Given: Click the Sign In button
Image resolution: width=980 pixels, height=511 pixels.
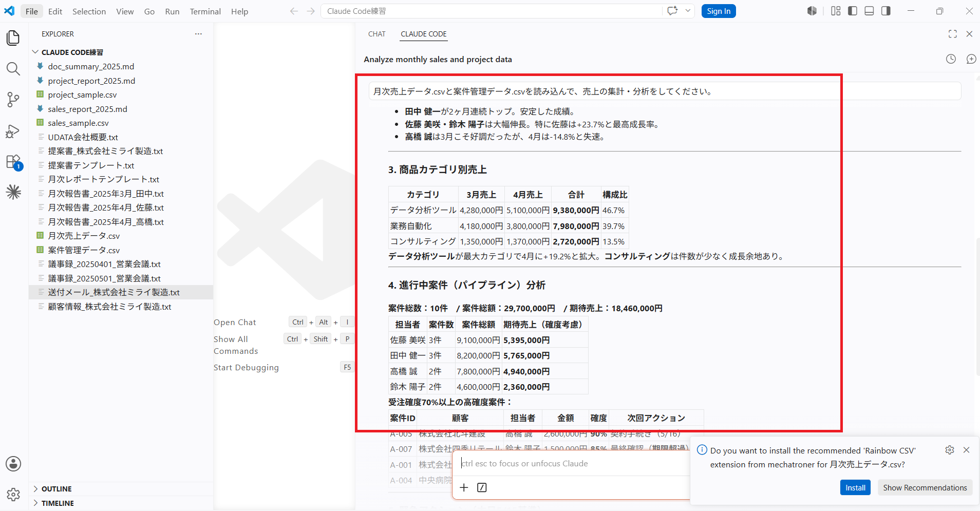Looking at the screenshot, I should 719,11.
